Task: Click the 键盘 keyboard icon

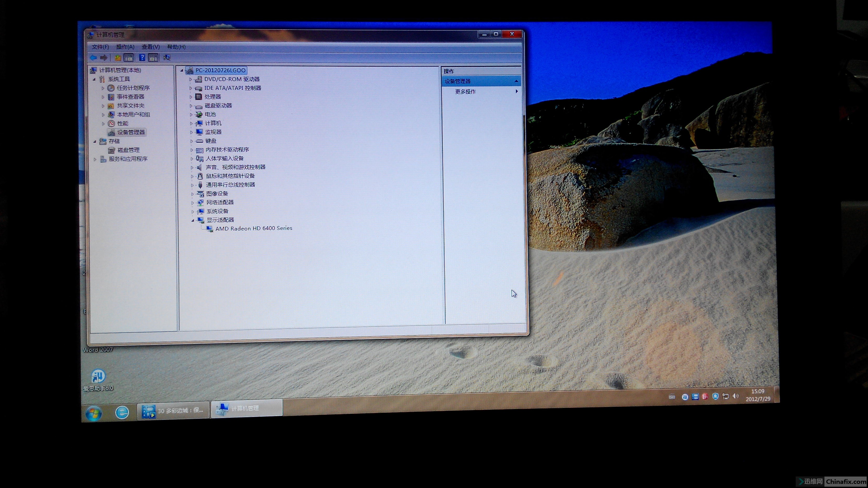Action: pos(200,141)
